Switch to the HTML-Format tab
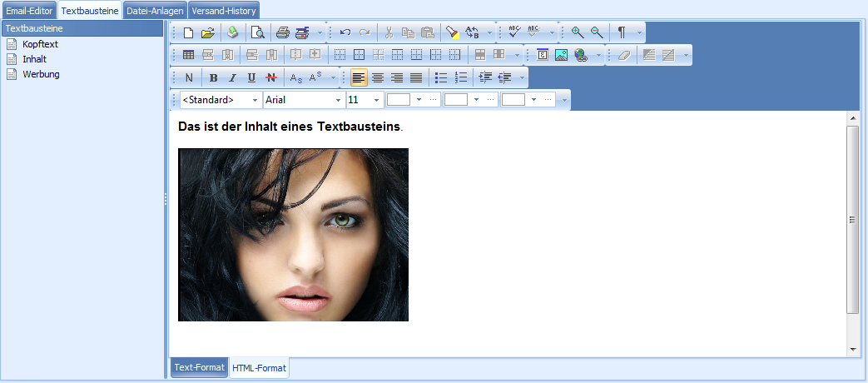The width and height of the screenshot is (868, 383). coord(259,368)
